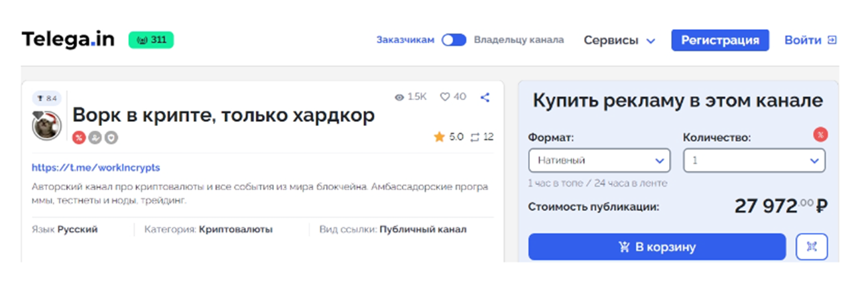
Task: Add to favorites using the heart icon
Action: [446, 97]
